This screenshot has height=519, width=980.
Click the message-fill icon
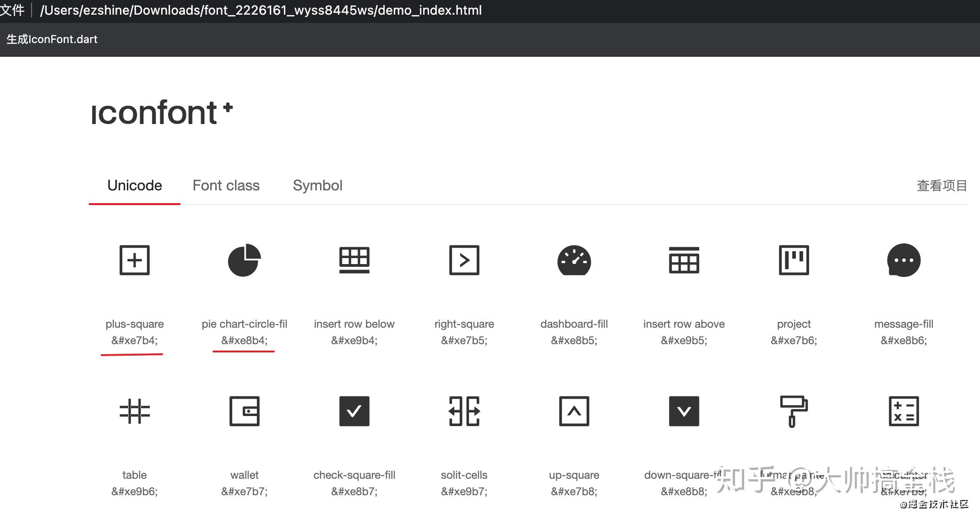pos(904,260)
